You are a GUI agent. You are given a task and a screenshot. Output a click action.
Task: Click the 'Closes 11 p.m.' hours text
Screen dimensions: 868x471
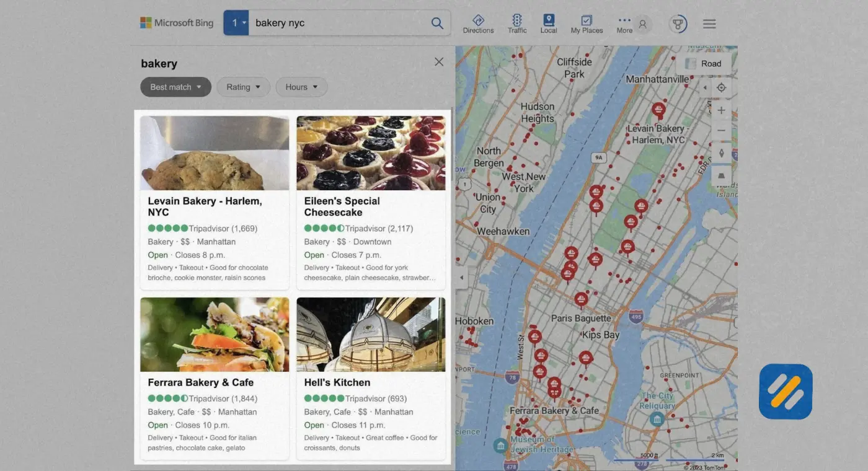point(358,425)
